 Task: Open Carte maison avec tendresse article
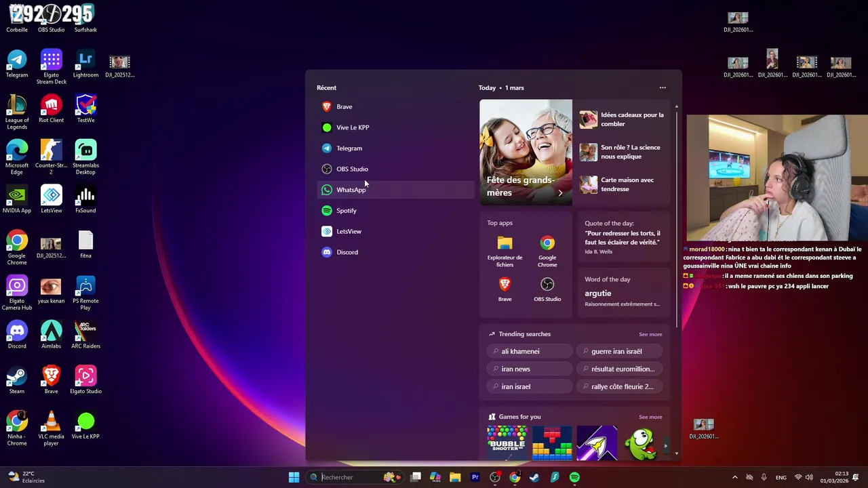click(x=623, y=184)
